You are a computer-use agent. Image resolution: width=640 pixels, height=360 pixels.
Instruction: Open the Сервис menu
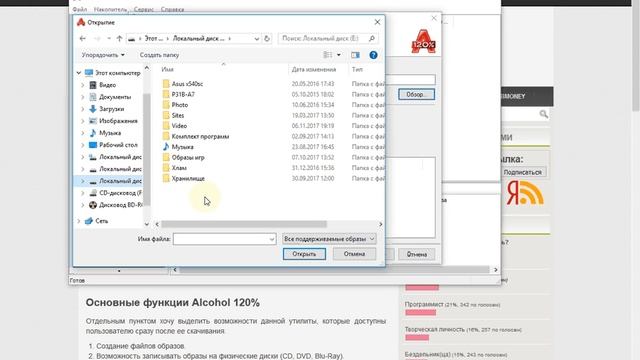(144, 9)
